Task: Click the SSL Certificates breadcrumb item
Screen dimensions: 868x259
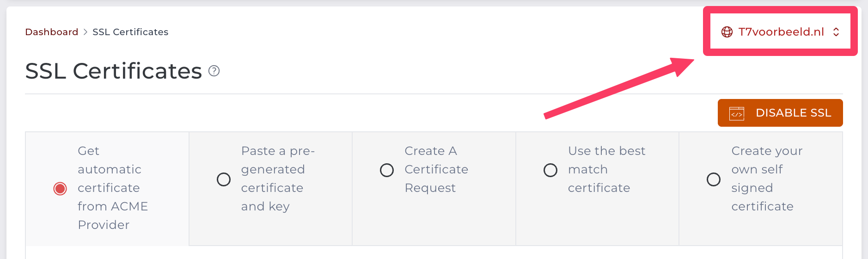Action: tap(130, 32)
